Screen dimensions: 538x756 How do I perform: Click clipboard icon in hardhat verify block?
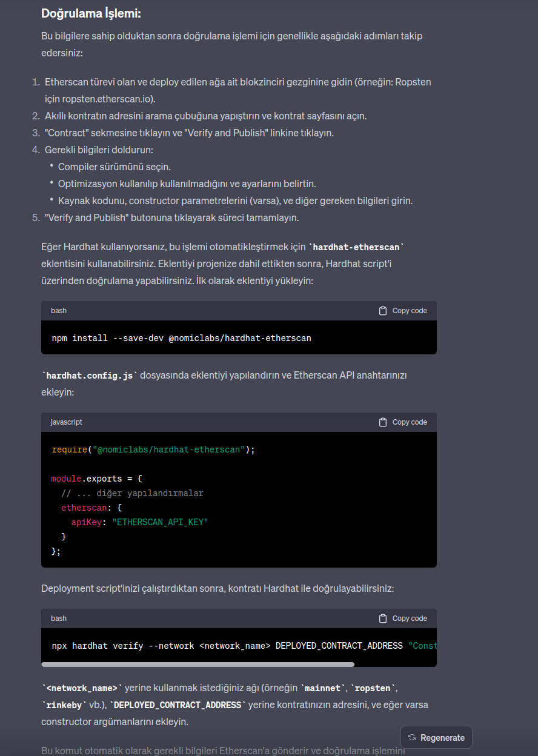pyautogui.click(x=383, y=618)
